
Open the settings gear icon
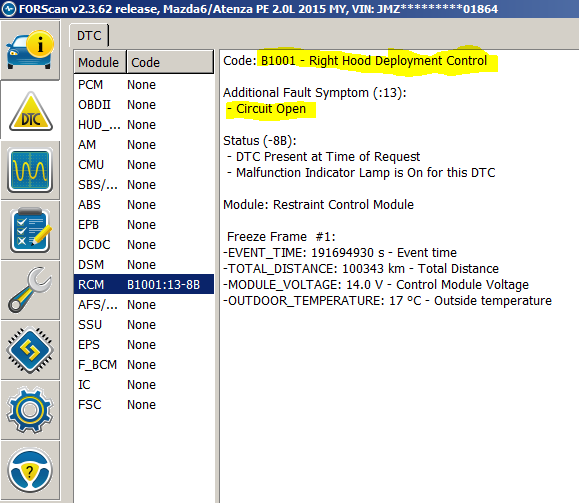(x=30, y=410)
